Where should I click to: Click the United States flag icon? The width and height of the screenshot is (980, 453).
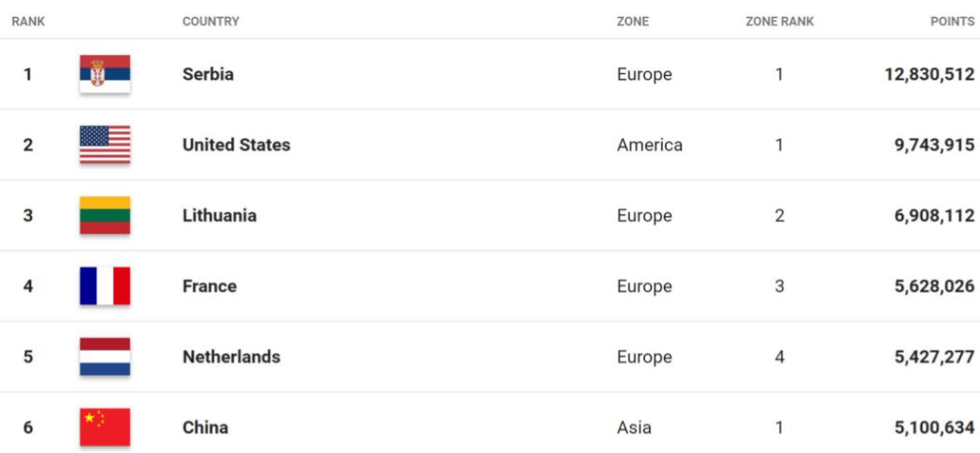(x=105, y=145)
